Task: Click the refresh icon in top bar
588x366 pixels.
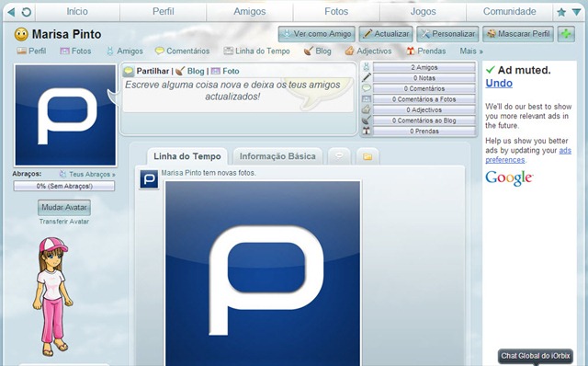Action: (x=27, y=12)
